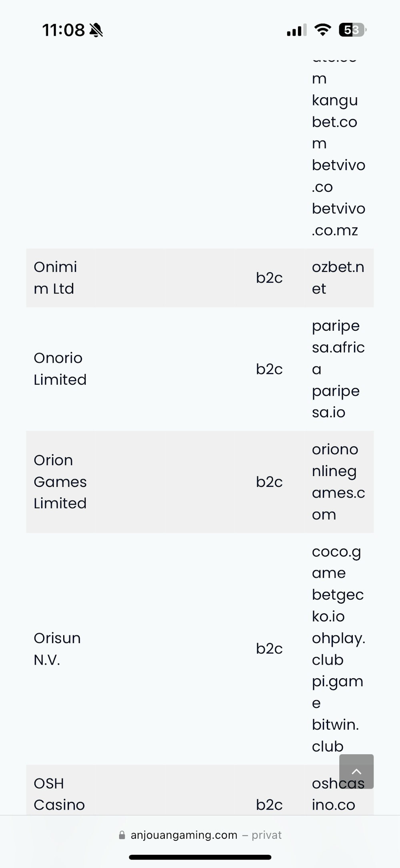Screen dimensions: 400x868
Task: Tap the anjouangaming.com address bar
Action: pyautogui.click(x=184, y=835)
